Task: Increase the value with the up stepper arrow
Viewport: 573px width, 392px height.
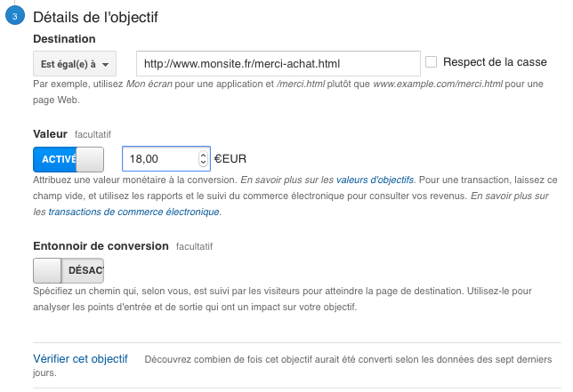Action: click(203, 155)
